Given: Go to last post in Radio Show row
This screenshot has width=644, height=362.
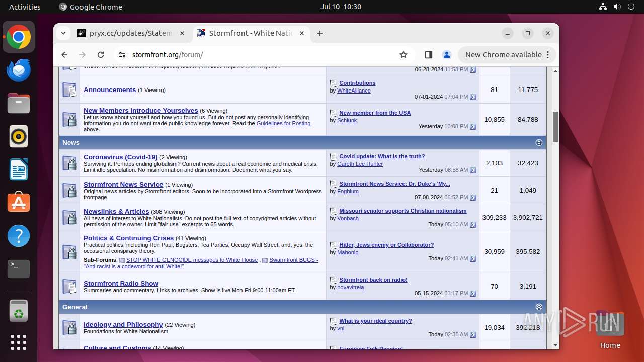Looking at the screenshot, I should point(473,294).
